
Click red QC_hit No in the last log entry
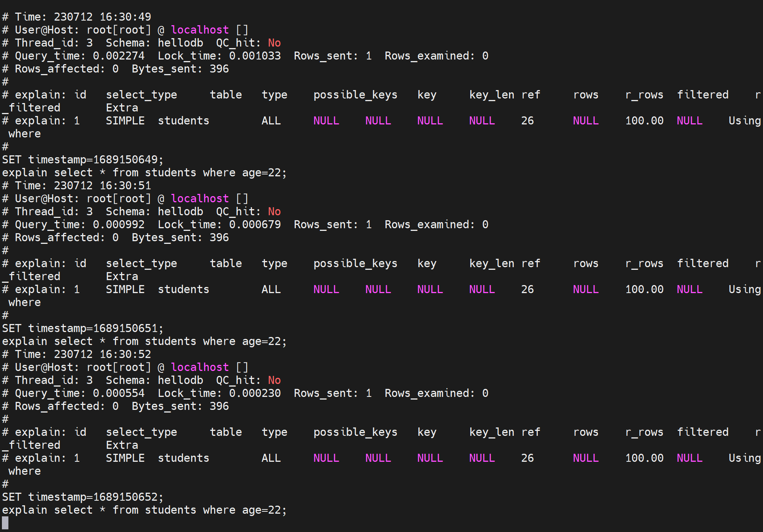tap(274, 380)
